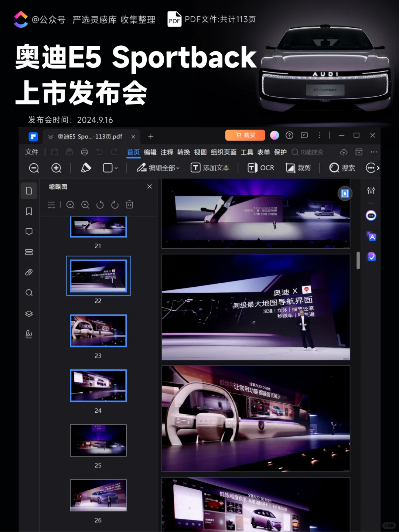Click the 购买 button

pyautogui.click(x=245, y=135)
